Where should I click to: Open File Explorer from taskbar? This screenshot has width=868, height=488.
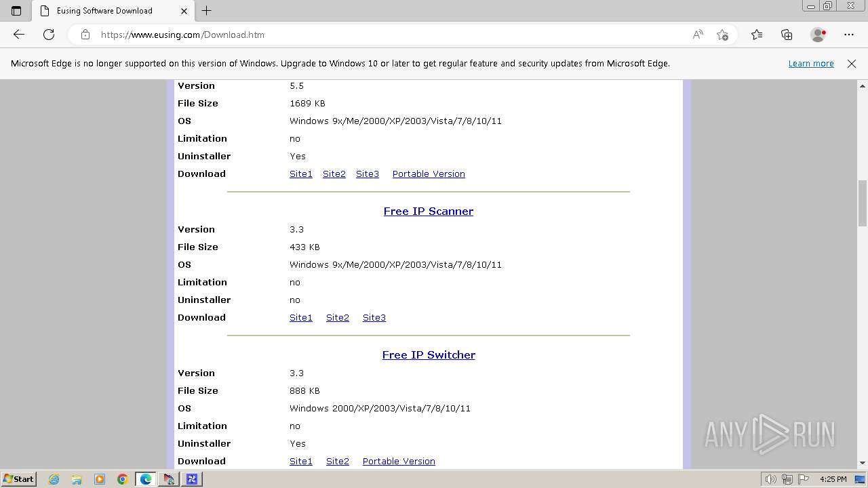(x=77, y=479)
